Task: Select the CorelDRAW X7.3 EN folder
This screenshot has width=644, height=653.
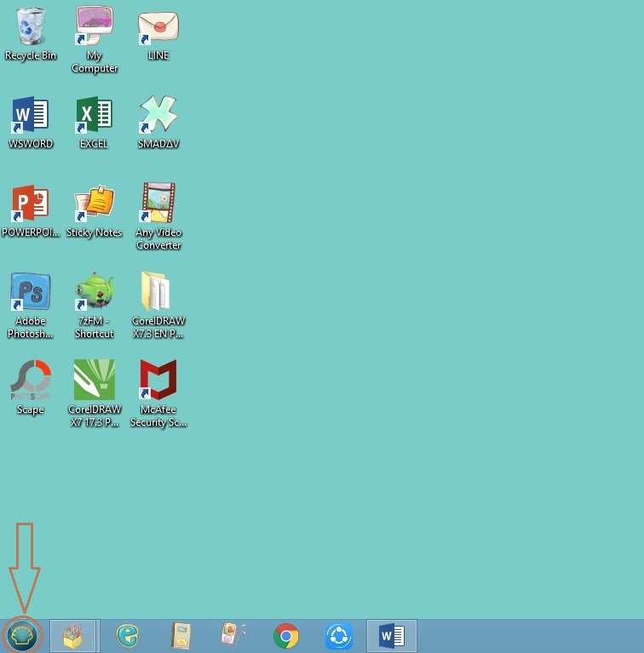Action: click(x=156, y=291)
